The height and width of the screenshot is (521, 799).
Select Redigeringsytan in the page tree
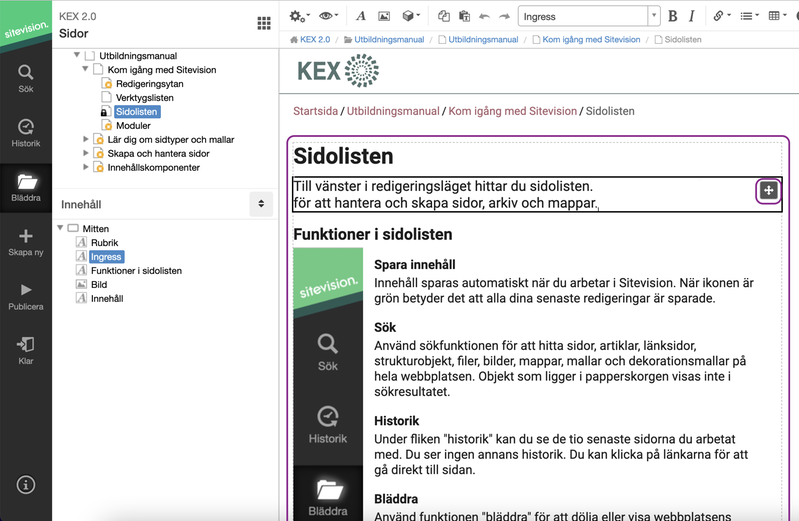click(x=149, y=84)
